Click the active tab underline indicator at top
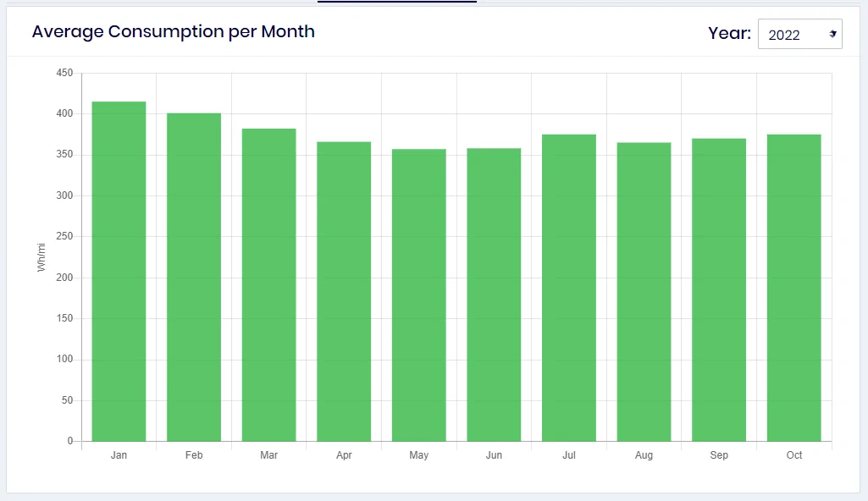This screenshot has width=868, height=501. [x=397, y=1]
